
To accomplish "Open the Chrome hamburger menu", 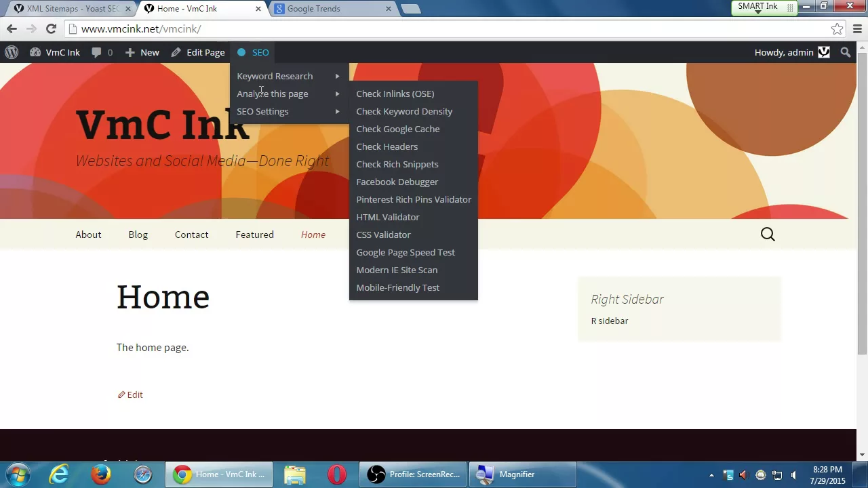I will tap(857, 28).
